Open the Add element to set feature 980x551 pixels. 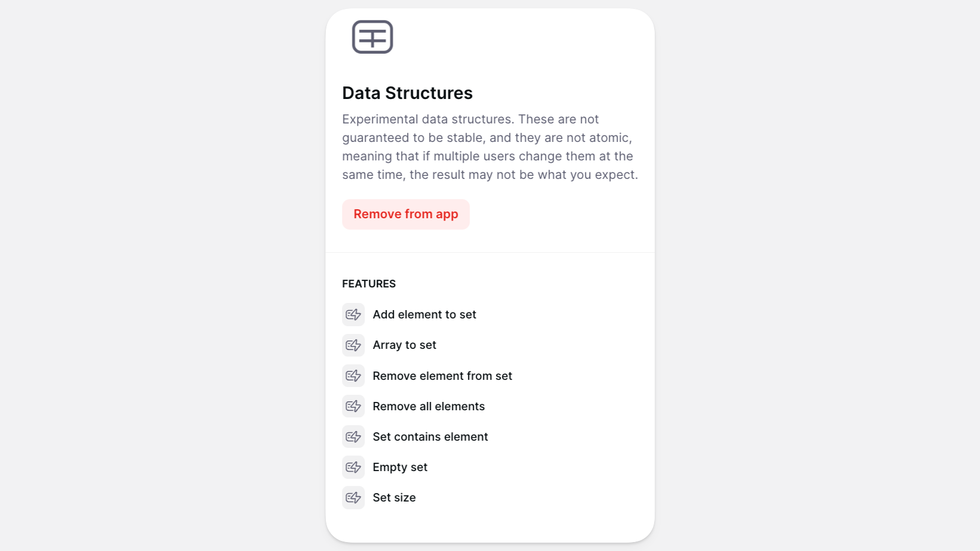tap(424, 315)
